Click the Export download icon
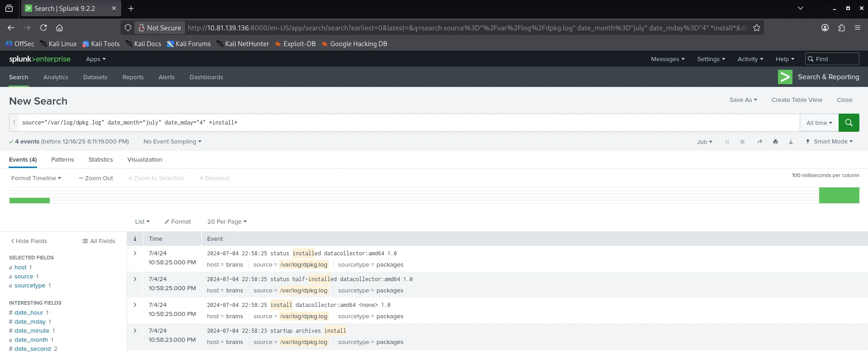 791,142
